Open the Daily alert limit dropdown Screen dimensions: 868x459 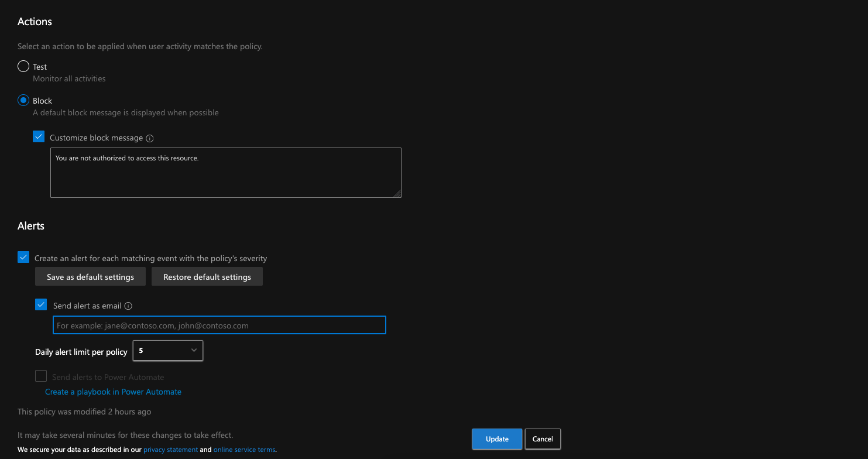[194, 350]
